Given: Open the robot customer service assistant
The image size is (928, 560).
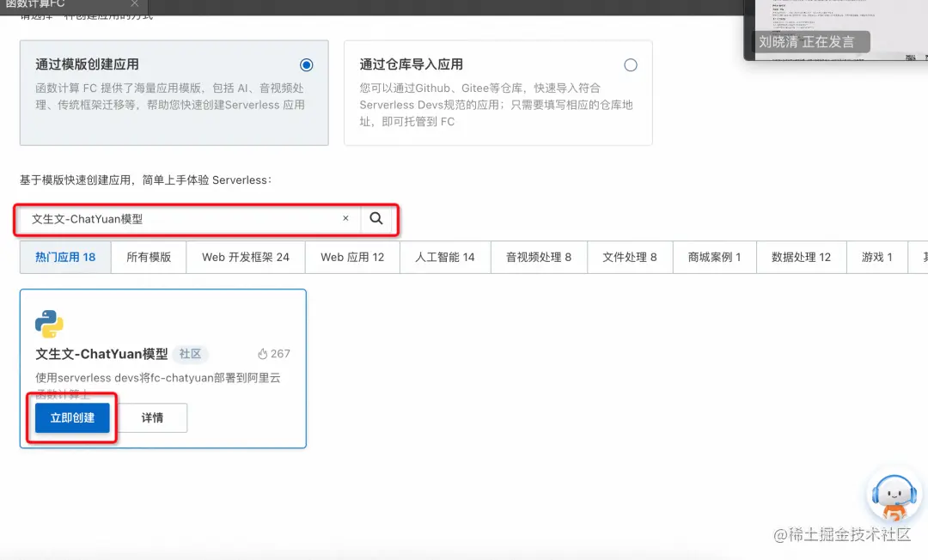Looking at the screenshot, I should click(x=894, y=496).
